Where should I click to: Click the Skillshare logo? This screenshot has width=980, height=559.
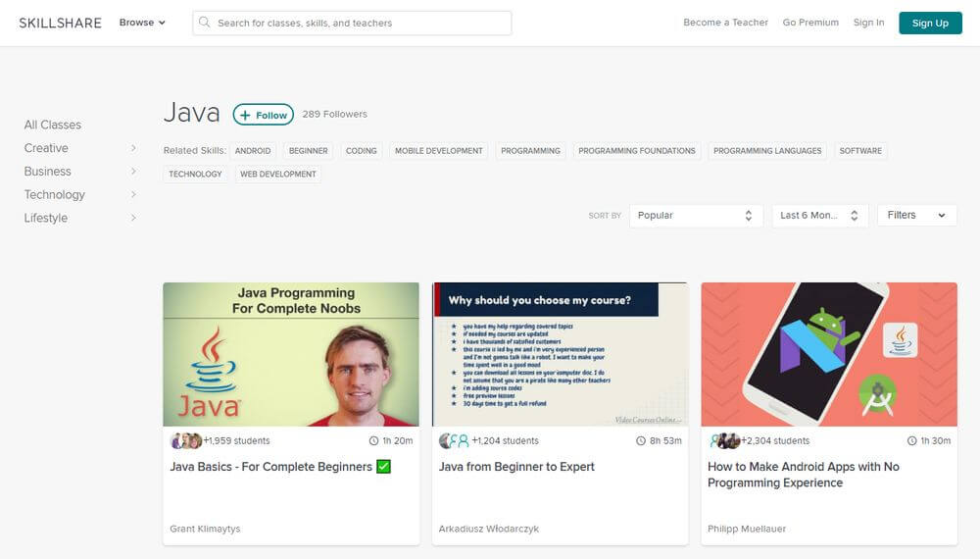(60, 24)
